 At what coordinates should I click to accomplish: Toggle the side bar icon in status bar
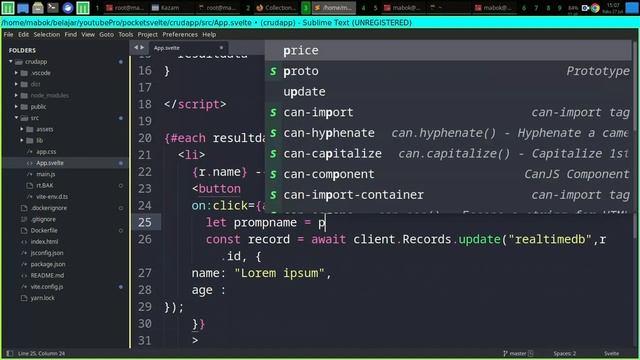tap(10, 353)
